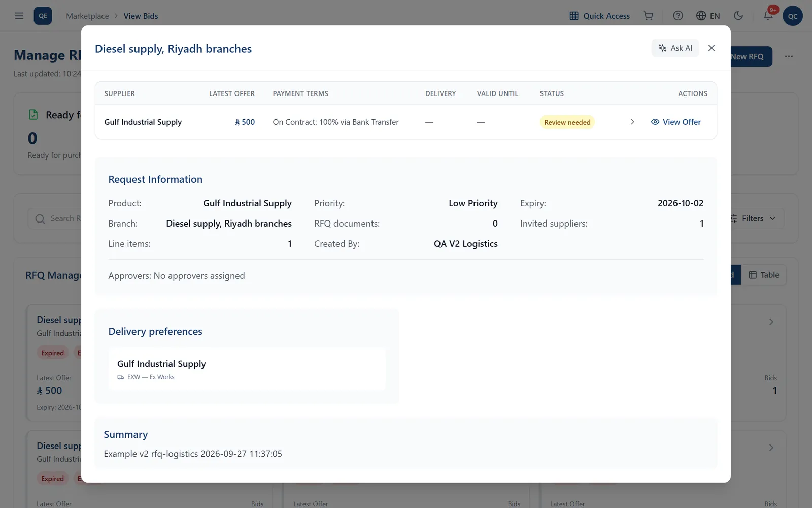Close the Diesel supply bids dialog
Image resolution: width=812 pixels, height=508 pixels.
(x=712, y=48)
